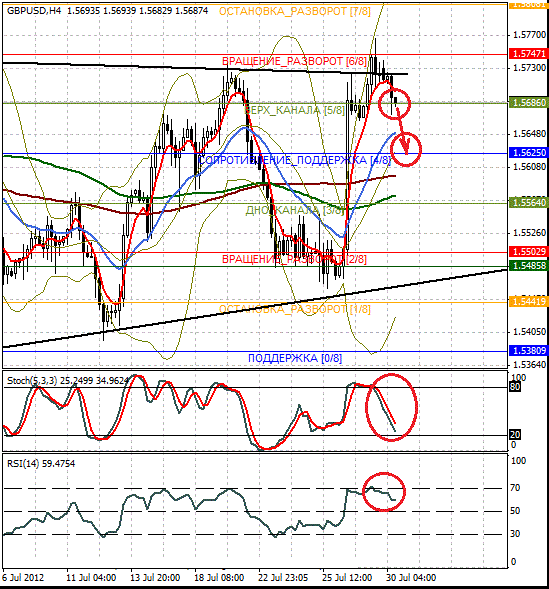Select the 18 Jul 08:00 time marker
549x589 pixels.
click(219, 577)
